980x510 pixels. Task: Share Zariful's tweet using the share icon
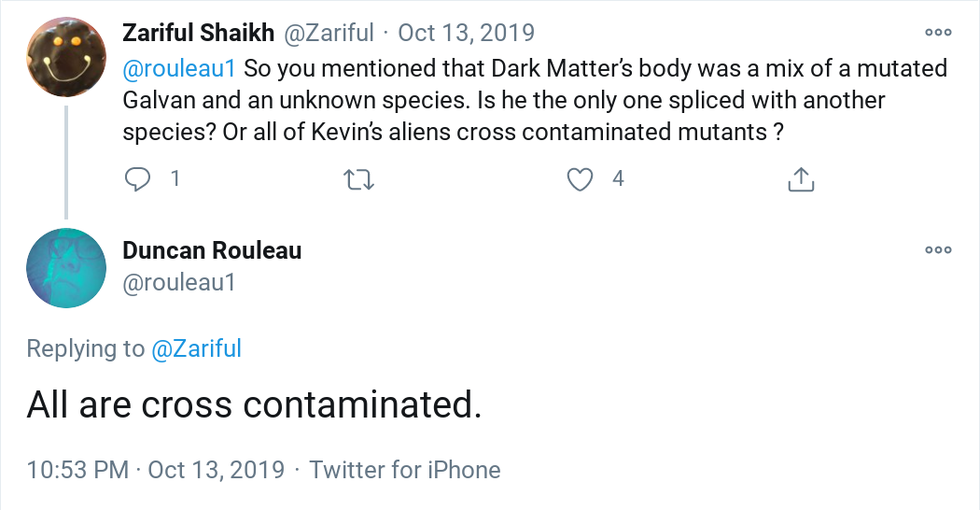coord(801,178)
